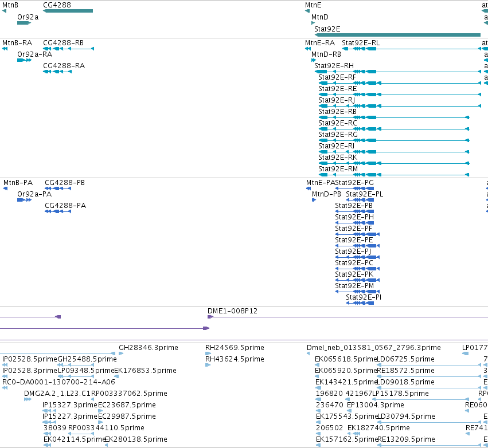The width and height of the screenshot is (488, 448).
Task: Click transcript MtnD-RB label
Action: (326, 54)
